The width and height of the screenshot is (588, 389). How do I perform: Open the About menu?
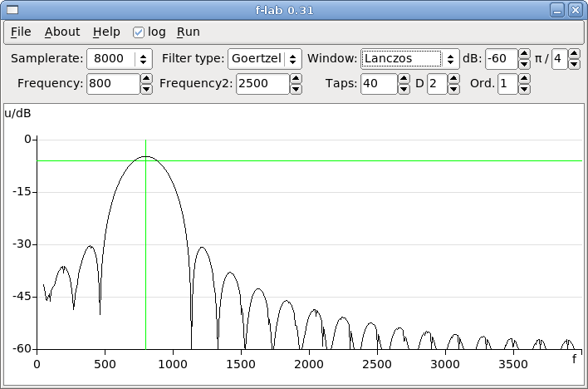pos(62,32)
